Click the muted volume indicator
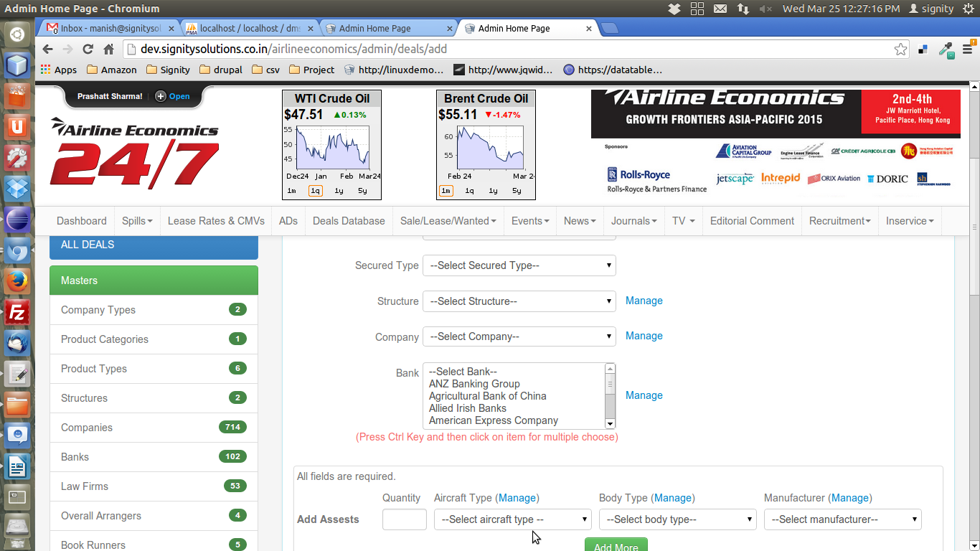 765,9
